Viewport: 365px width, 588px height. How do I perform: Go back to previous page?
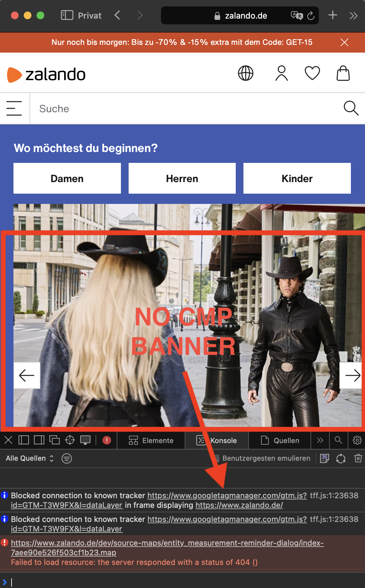[117, 15]
